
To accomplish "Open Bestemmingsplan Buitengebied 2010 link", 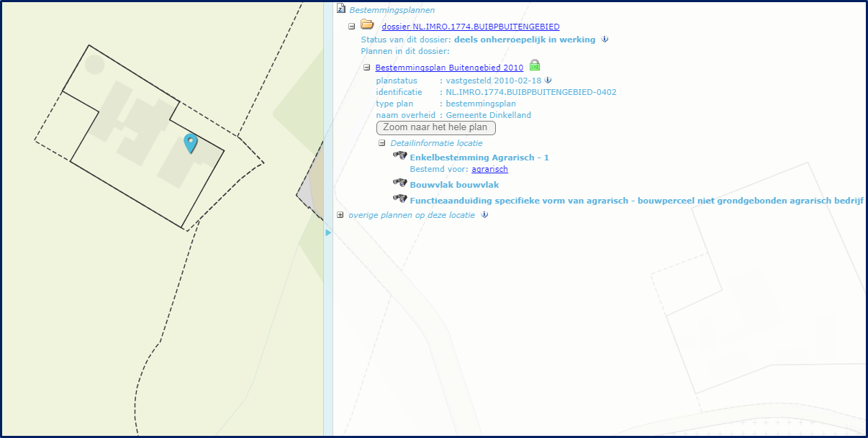I will click(x=449, y=68).
